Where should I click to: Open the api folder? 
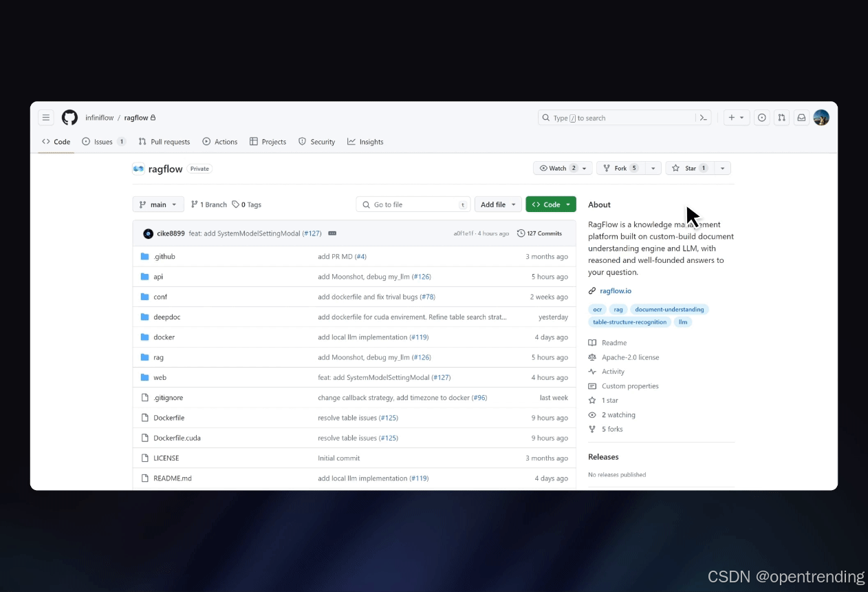click(x=158, y=277)
